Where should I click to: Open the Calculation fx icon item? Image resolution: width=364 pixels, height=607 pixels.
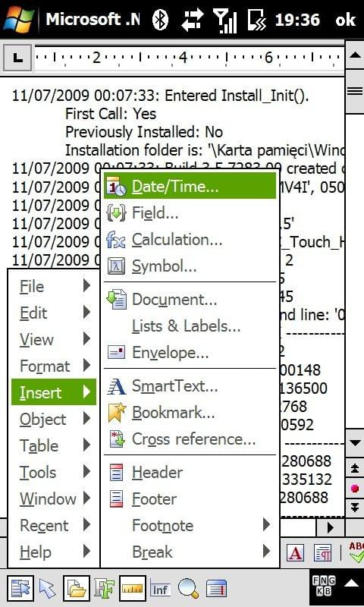(x=117, y=240)
